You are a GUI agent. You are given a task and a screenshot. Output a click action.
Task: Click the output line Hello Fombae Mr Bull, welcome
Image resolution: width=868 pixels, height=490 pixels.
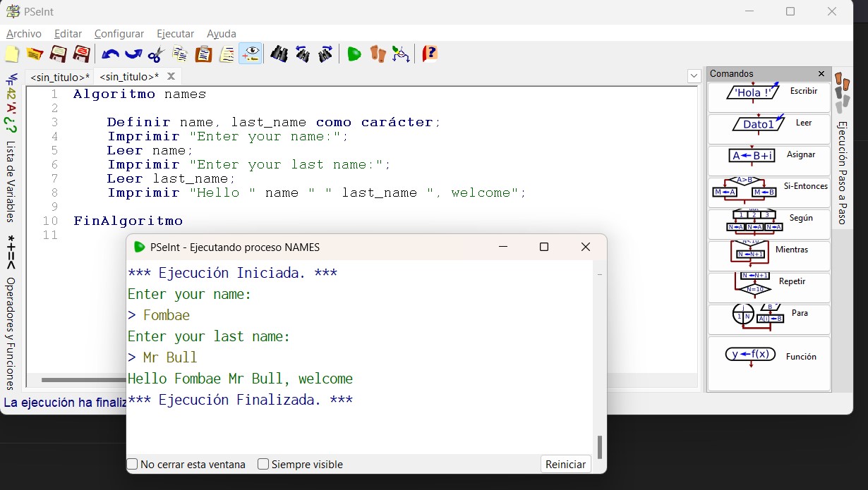pyautogui.click(x=240, y=379)
